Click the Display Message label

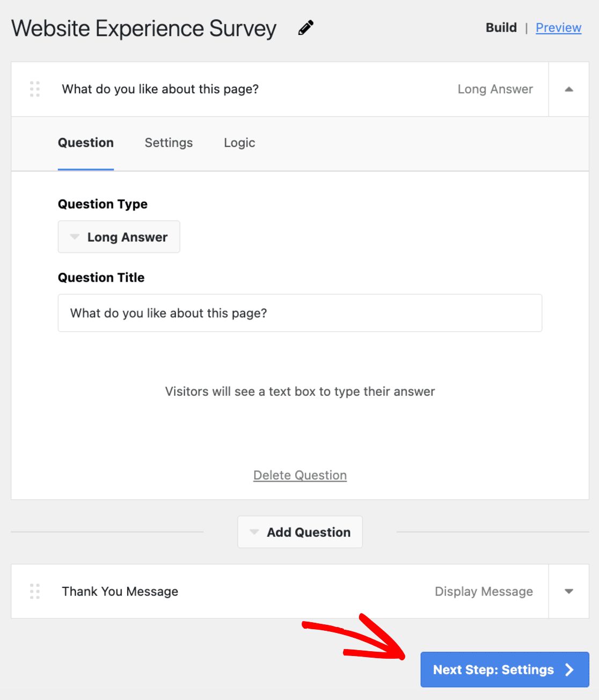pyautogui.click(x=484, y=591)
